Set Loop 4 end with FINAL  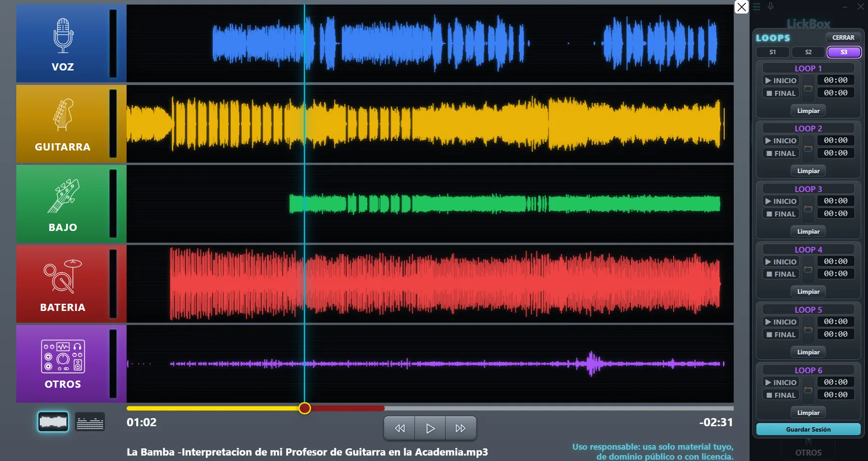point(781,274)
